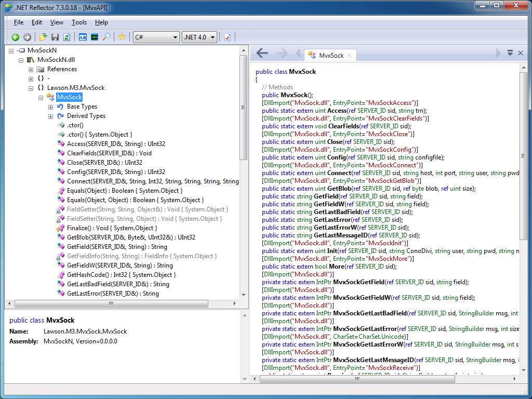This screenshot has height=399, width=532.
Task: Collapse the Lawson.M3.MvxSock namespace node
Action: coord(31,88)
